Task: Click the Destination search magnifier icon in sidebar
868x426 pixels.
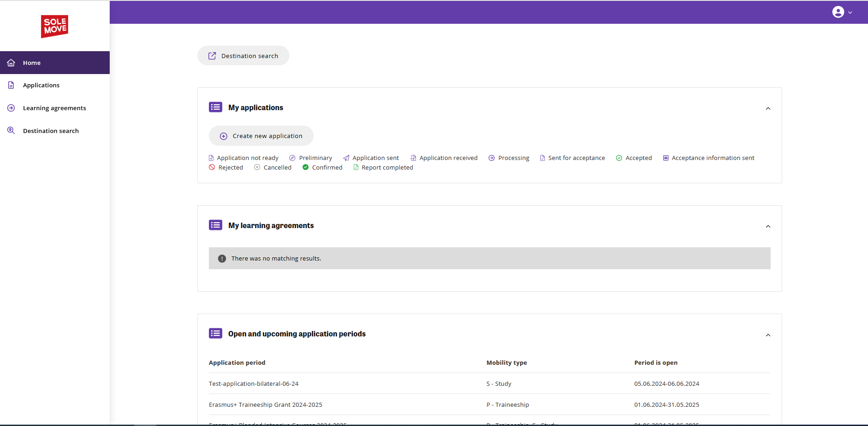Action: tap(11, 131)
